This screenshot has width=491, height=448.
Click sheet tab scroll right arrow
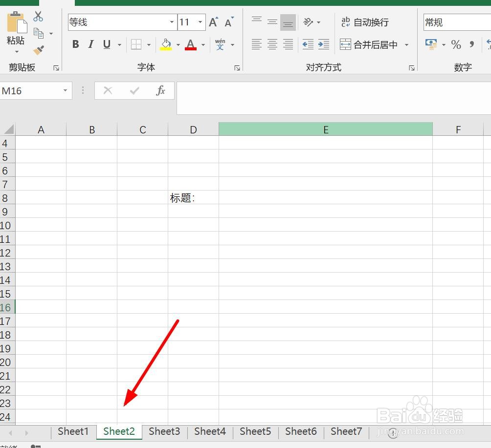click(x=26, y=433)
